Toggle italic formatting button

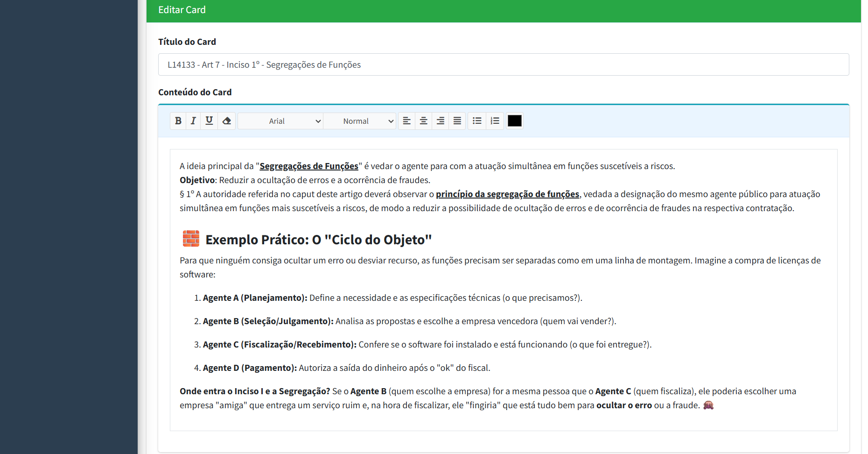coord(193,121)
